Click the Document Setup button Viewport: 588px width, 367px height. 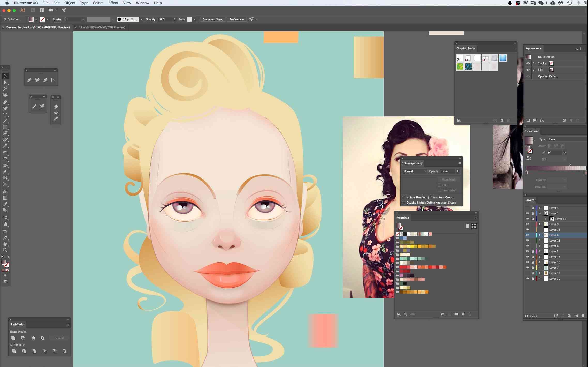(213, 19)
